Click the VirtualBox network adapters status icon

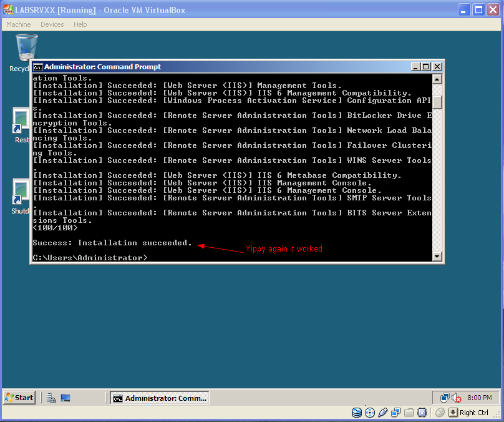(x=395, y=413)
